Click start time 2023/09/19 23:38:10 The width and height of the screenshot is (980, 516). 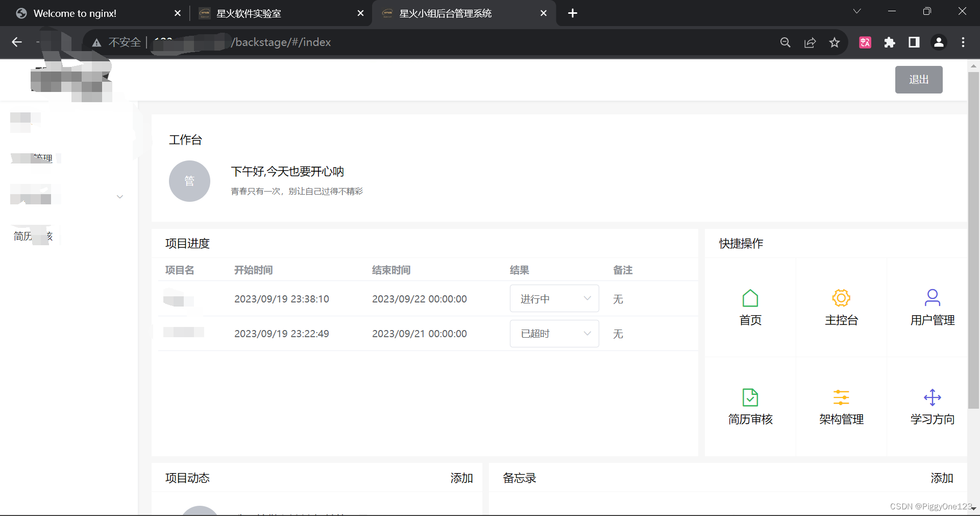tap(282, 299)
